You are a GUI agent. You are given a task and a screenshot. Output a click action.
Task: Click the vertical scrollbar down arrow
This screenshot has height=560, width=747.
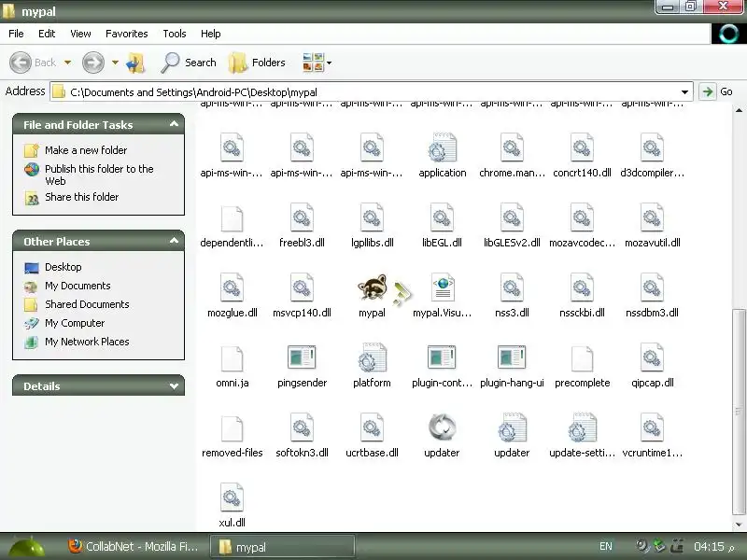pyautogui.click(x=739, y=525)
